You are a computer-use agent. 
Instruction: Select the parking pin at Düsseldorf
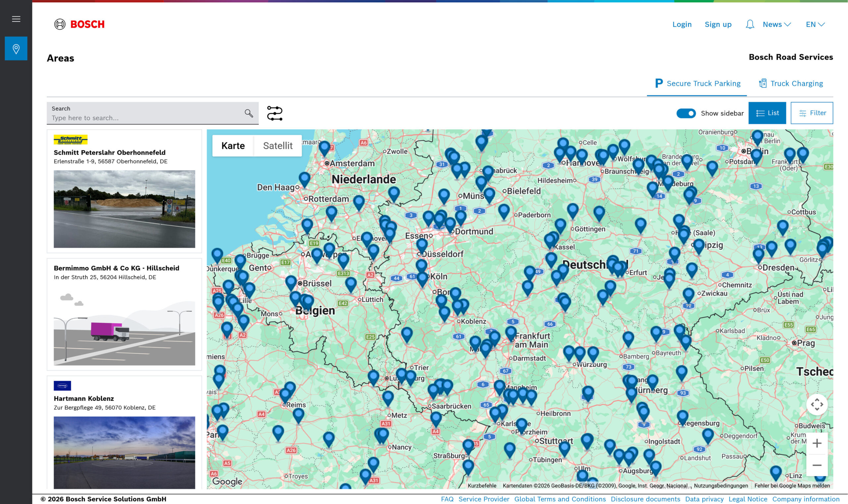[422, 247]
